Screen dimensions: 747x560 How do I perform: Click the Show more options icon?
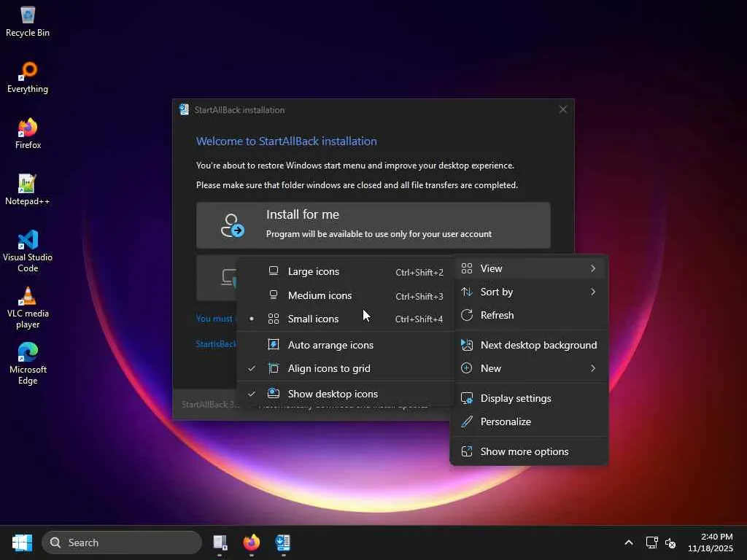pyautogui.click(x=467, y=451)
